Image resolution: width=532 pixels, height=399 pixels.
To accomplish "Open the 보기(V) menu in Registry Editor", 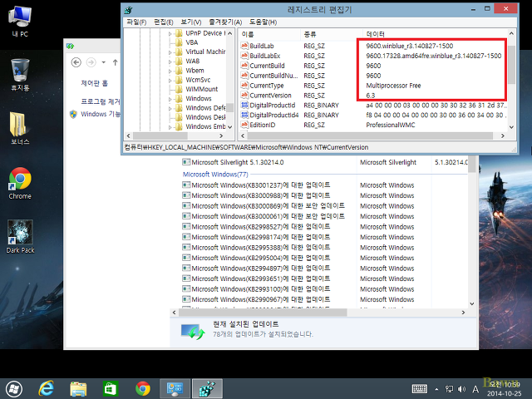I will [191, 22].
